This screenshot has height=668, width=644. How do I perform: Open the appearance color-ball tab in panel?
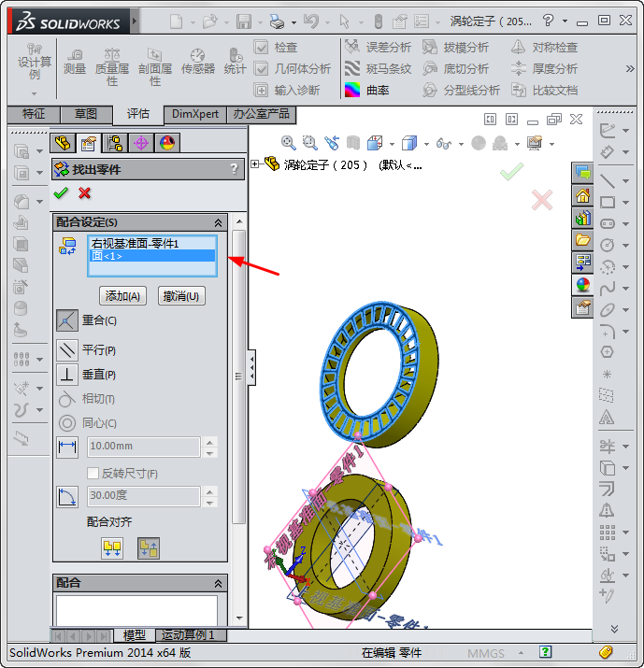point(167,143)
